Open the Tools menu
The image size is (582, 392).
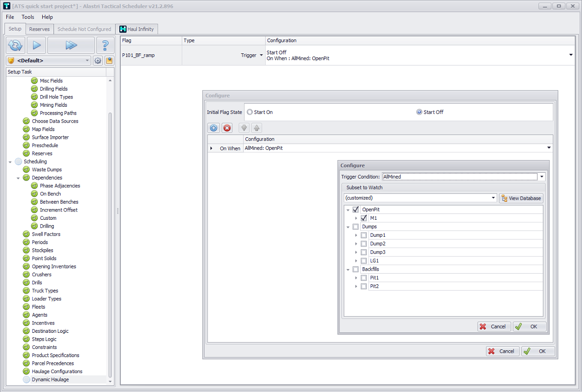[x=28, y=17]
